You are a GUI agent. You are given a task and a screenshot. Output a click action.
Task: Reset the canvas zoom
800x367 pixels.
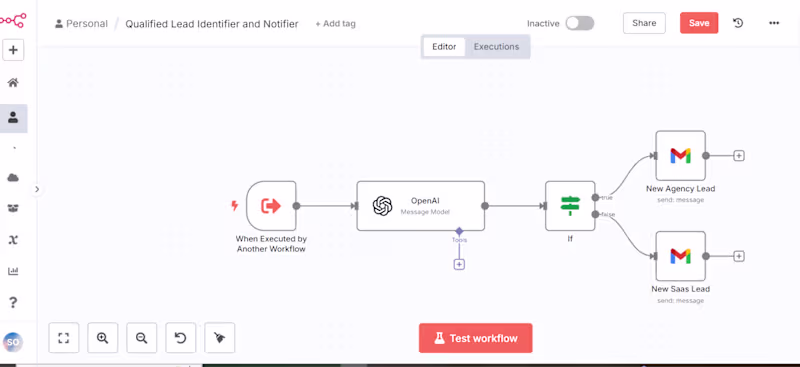[181, 338]
